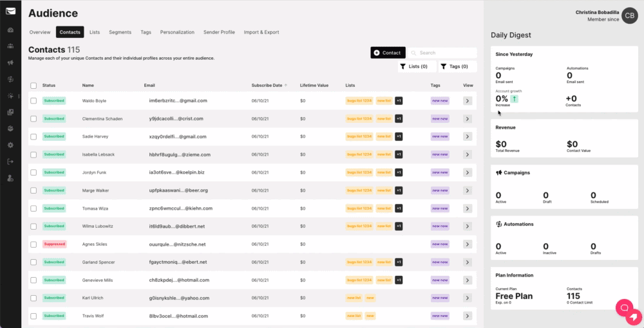The image size is (644, 328).
Task: View Clementina Schaden's profile via arrow button
Action: point(468,118)
